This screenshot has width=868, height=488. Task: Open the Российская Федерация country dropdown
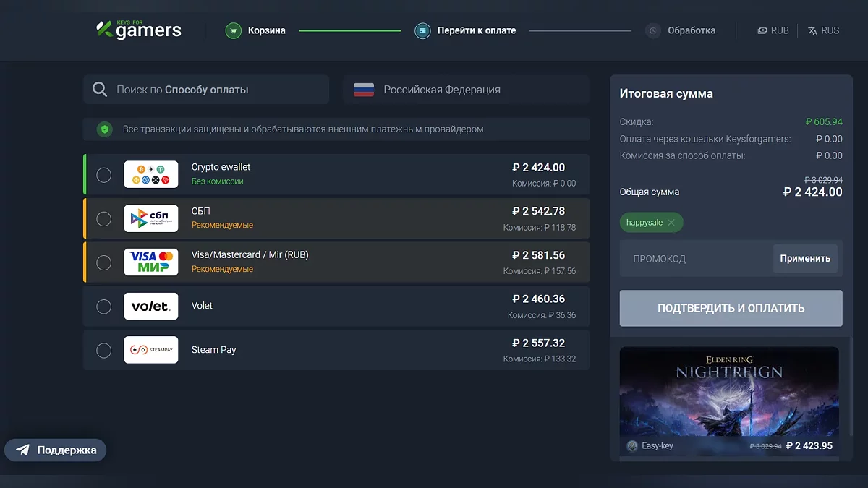pos(466,90)
